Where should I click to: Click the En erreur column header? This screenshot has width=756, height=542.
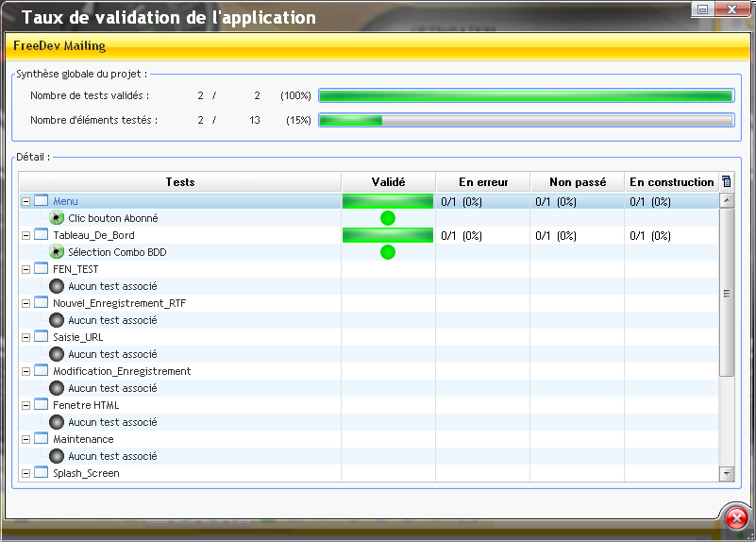[x=482, y=182]
